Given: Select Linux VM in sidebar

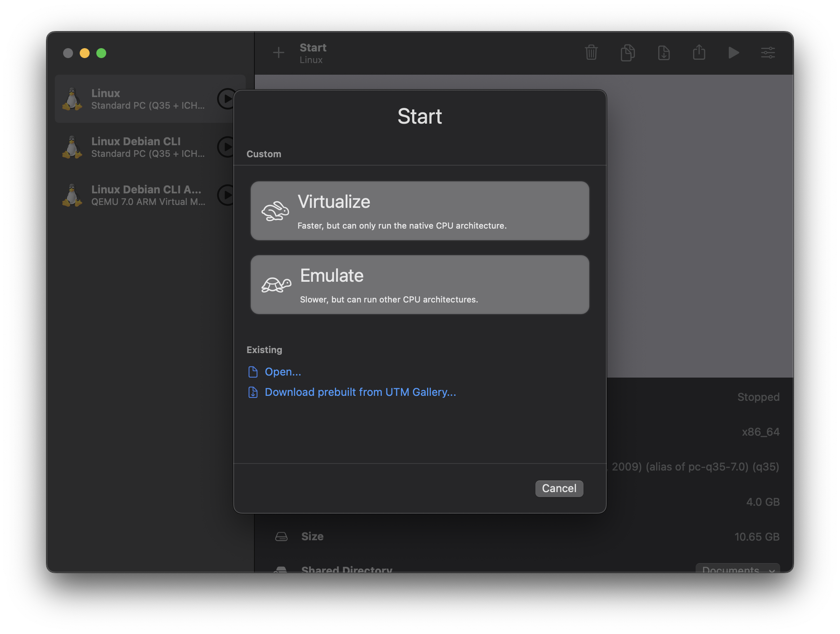Looking at the screenshot, I should click(150, 99).
